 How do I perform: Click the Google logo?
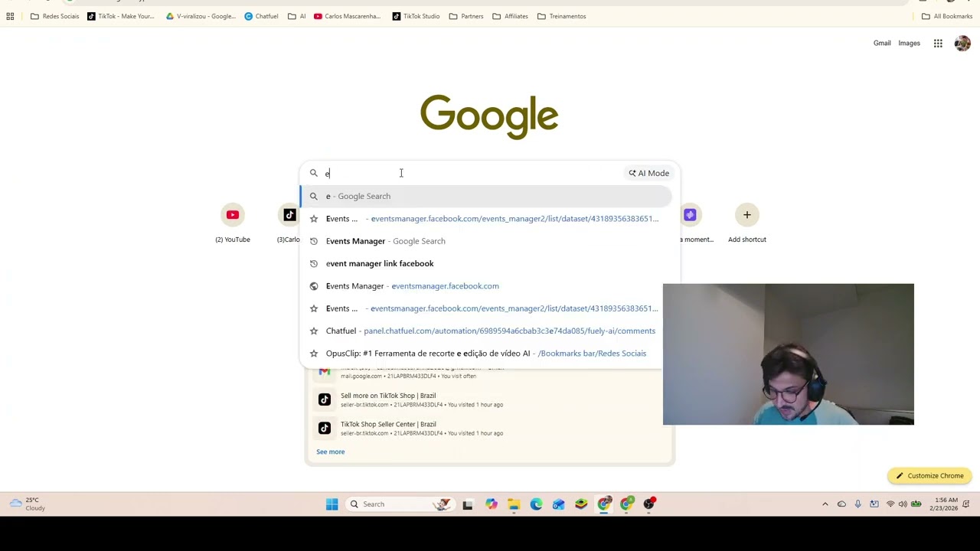[489, 117]
